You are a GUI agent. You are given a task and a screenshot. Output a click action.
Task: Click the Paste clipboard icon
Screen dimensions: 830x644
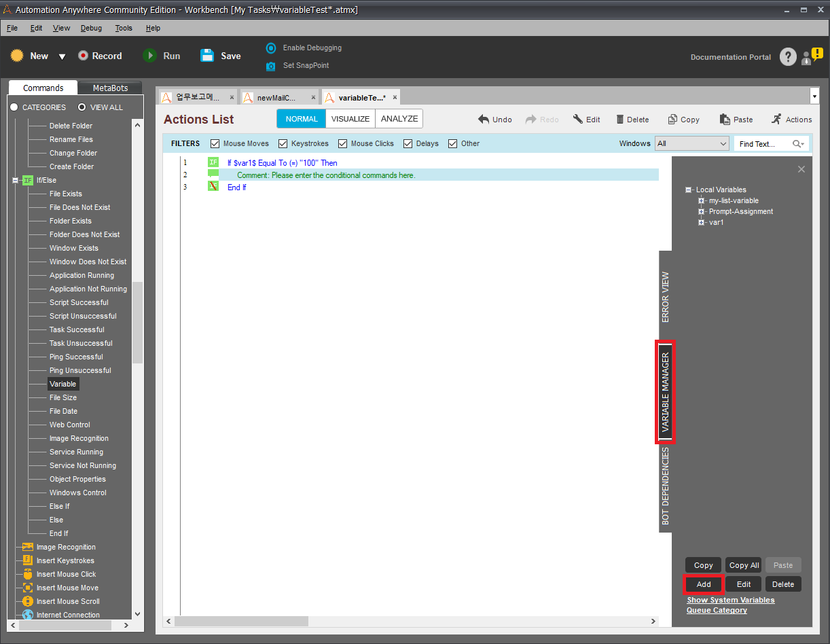pyautogui.click(x=725, y=120)
